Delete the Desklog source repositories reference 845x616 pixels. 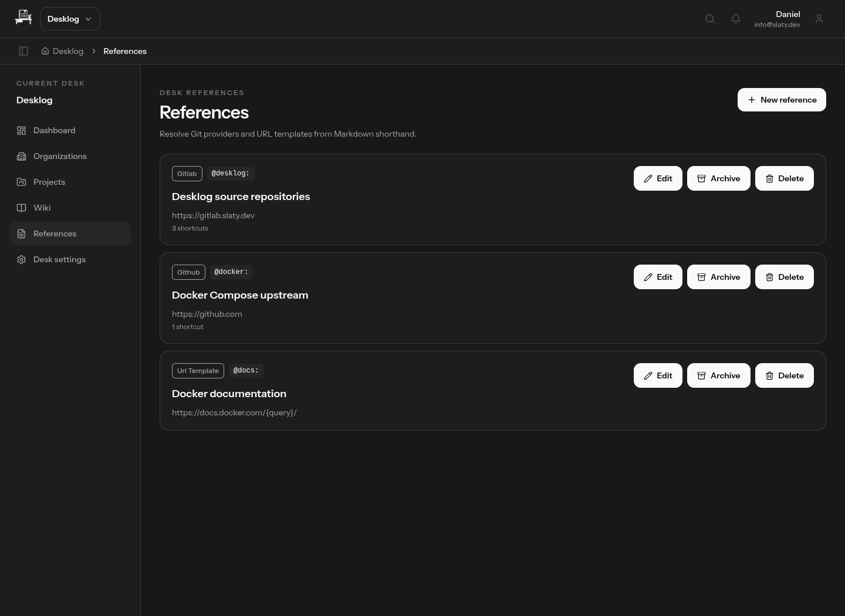[x=785, y=178]
